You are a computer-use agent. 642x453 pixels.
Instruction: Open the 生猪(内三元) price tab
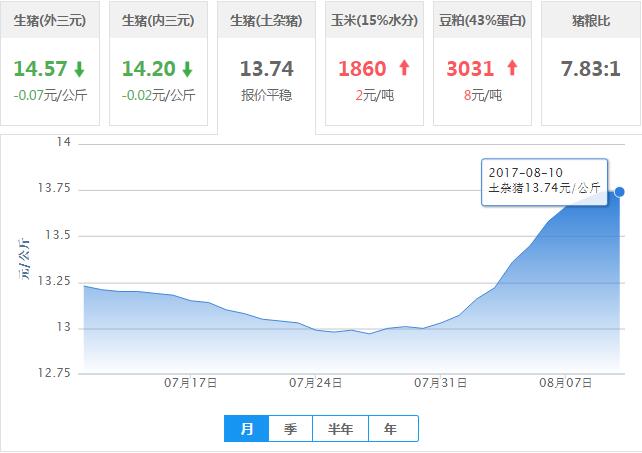coord(158,20)
